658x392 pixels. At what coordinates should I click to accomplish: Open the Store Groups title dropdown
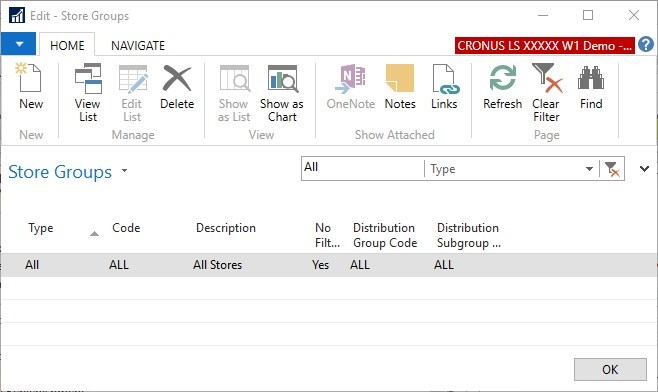tap(124, 171)
